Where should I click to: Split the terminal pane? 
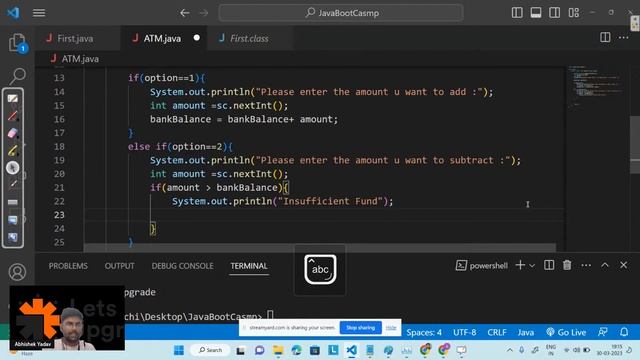549,265
